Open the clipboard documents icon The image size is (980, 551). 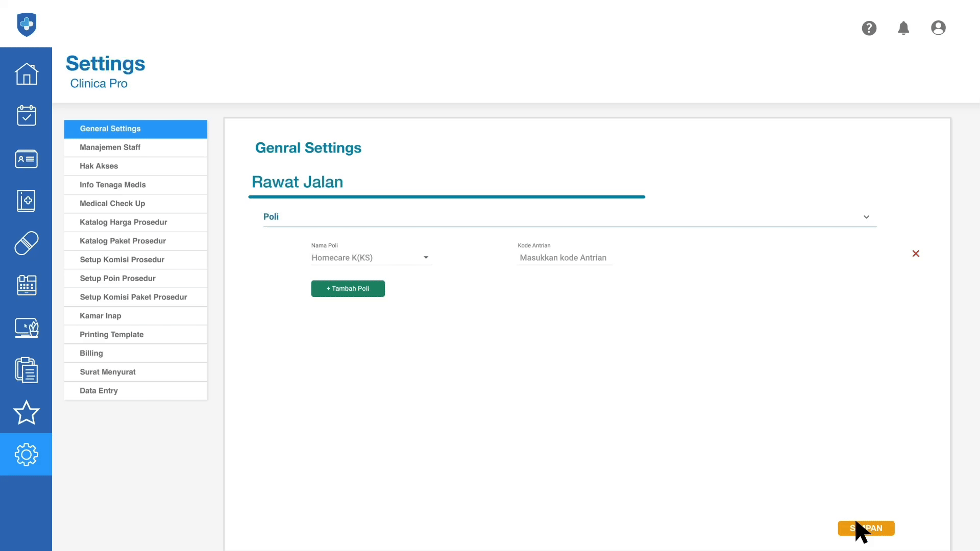click(26, 370)
